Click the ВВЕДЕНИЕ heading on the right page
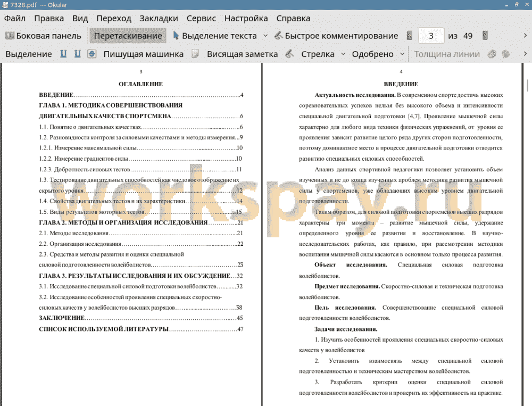The width and height of the screenshot is (532, 406). pyautogui.click(x=401, y=84)
